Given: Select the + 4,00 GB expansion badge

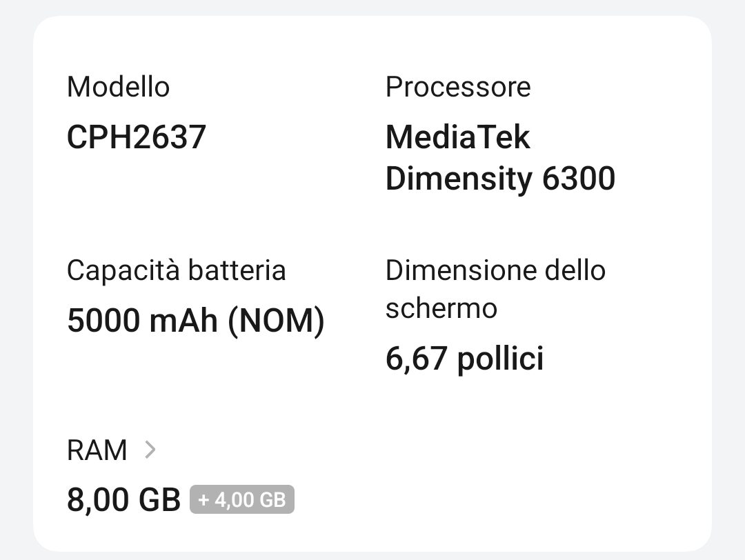Looking at the screenshot, I should coord(242,499).
